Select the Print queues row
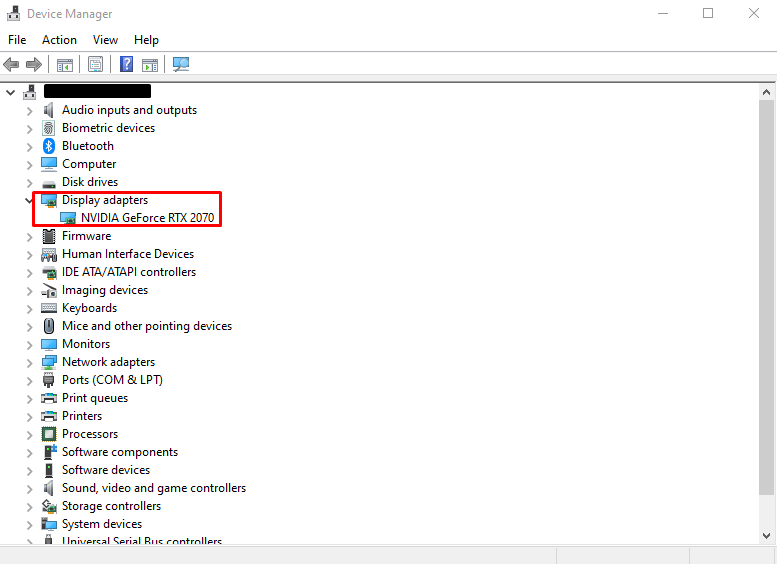Screen dimensions: 777x564 [x=95, y=398]
